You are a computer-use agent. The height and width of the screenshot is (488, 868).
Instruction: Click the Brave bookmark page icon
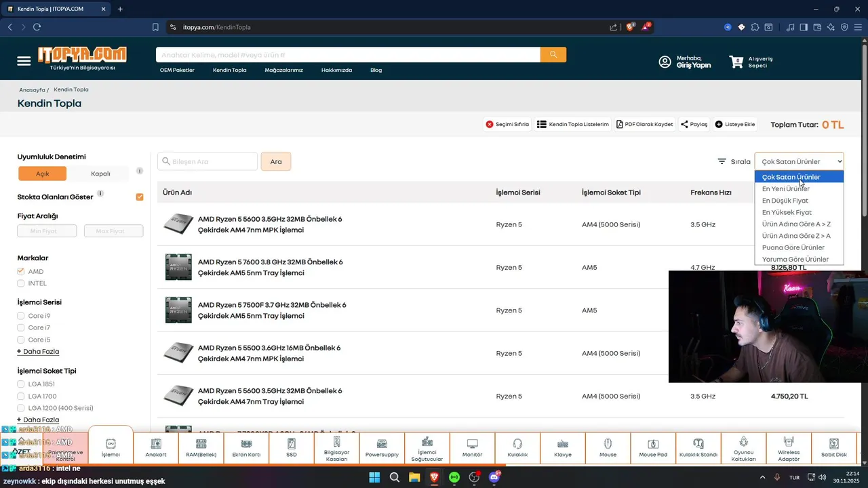click(x=155, y=27)
